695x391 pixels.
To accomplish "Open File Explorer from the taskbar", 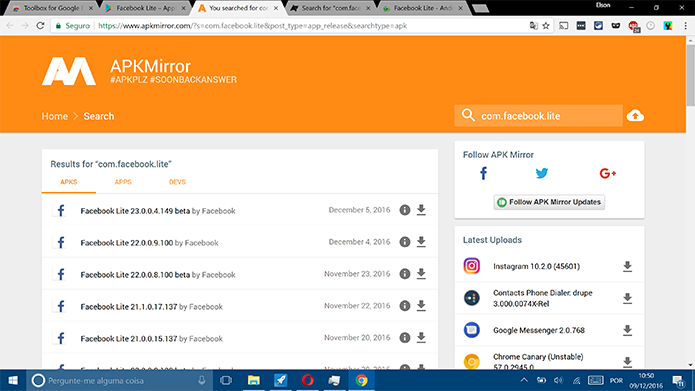I will pos(254,380).
